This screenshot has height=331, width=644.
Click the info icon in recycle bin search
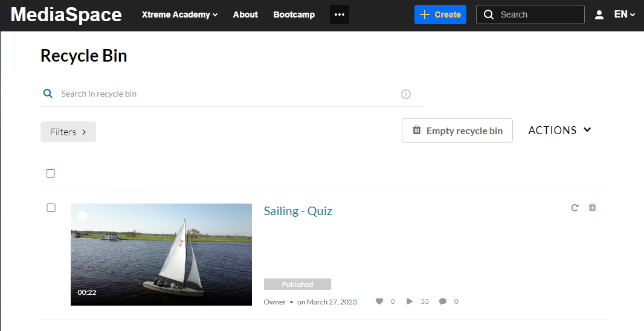coord(406,94)
